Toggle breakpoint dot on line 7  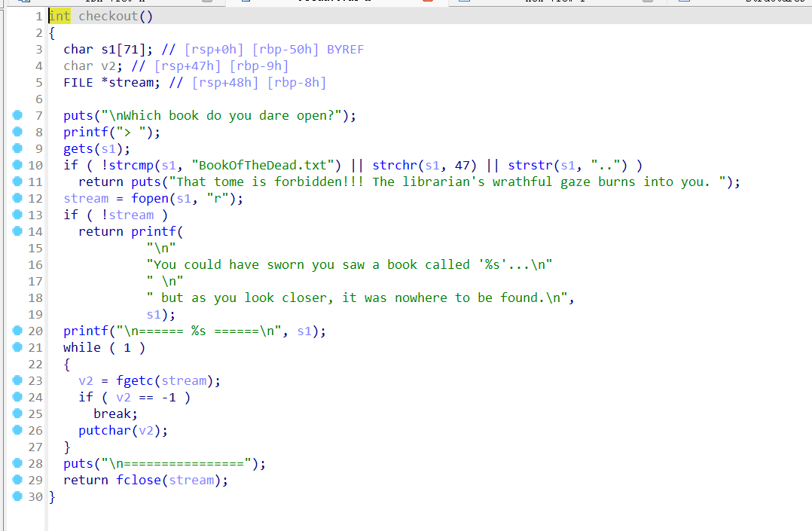17,115
